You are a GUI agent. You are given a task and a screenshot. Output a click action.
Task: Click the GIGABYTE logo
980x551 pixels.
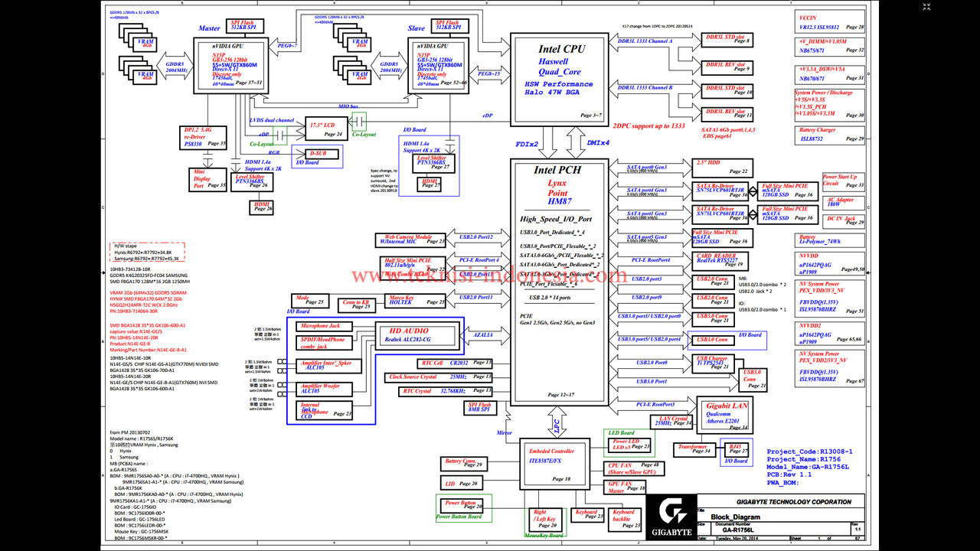[670, 517]
